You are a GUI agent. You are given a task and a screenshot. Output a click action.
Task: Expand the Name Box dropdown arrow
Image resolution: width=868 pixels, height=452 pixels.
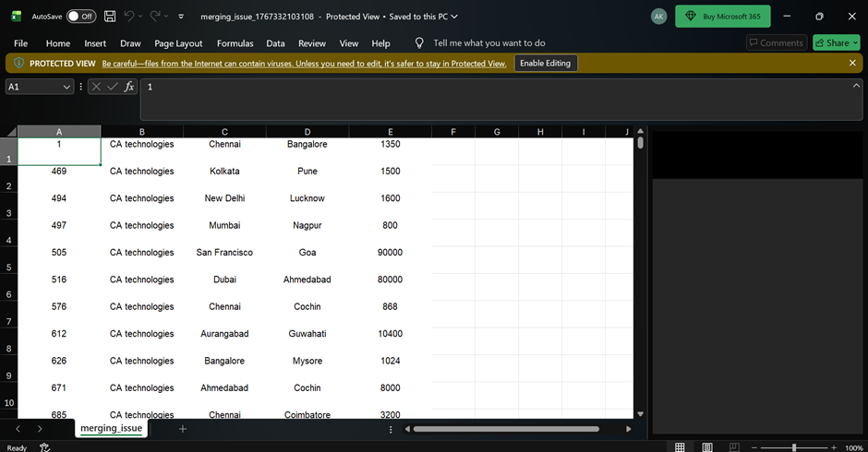click(66, 87)
